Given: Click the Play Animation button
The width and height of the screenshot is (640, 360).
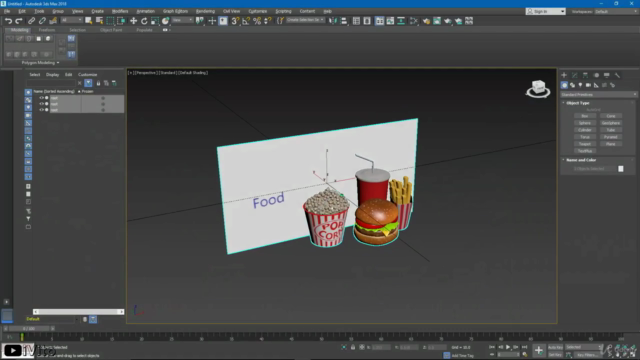Looking at the screenshot, I should point(508,347).
